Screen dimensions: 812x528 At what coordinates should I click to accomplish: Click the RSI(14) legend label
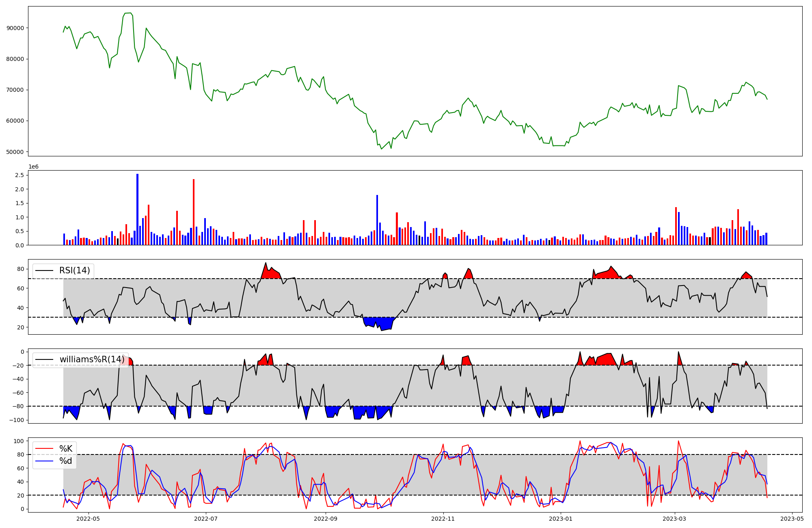[75, 270]
